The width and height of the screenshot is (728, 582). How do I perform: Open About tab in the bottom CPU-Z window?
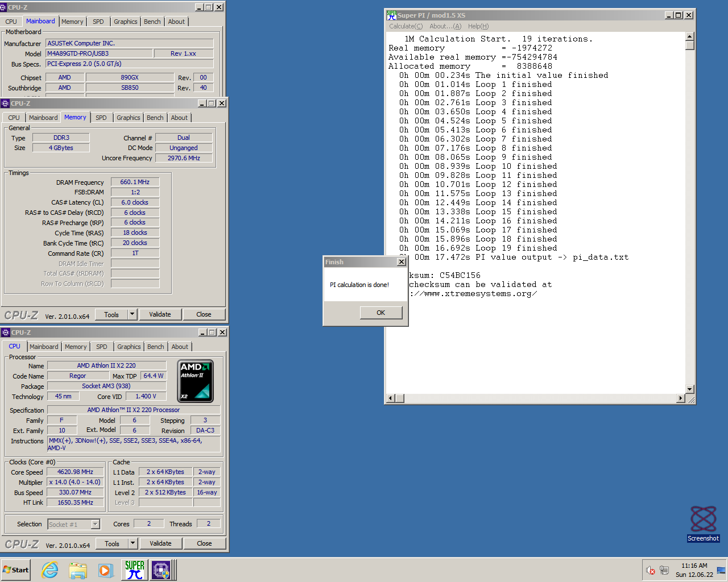[x=180, y=347]
